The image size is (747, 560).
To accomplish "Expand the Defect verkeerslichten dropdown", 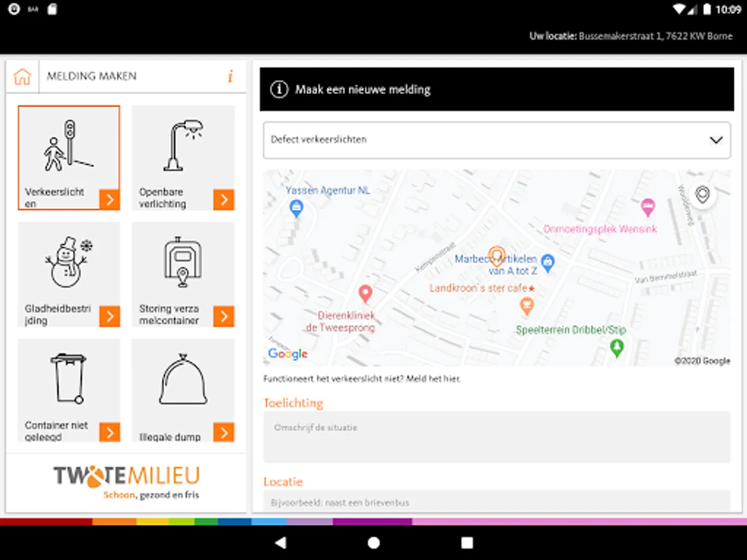I will tap(497, 140).
